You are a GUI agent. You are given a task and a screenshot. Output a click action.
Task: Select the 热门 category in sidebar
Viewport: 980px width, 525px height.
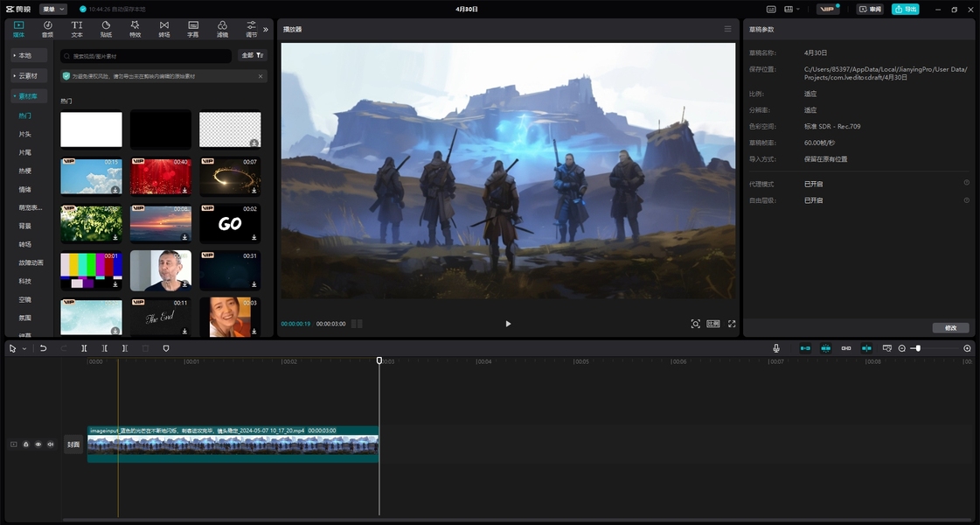[25, 115]
